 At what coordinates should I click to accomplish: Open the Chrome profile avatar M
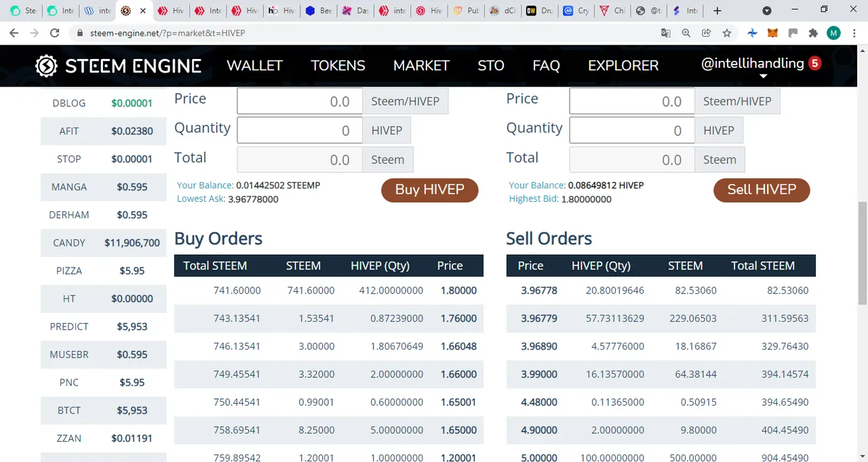pos(833,33)
